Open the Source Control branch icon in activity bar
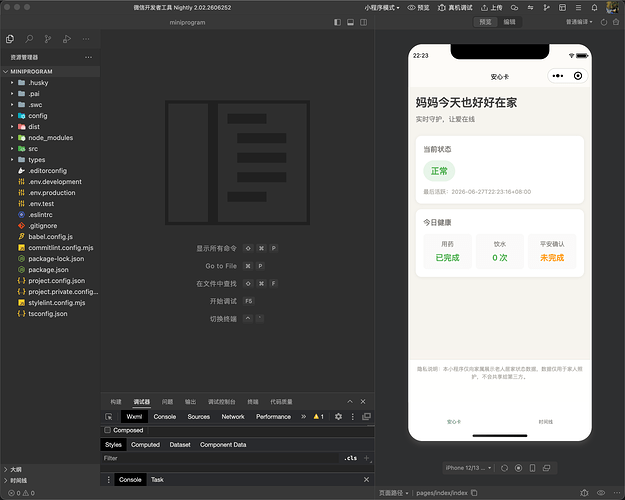 (48, 39)
